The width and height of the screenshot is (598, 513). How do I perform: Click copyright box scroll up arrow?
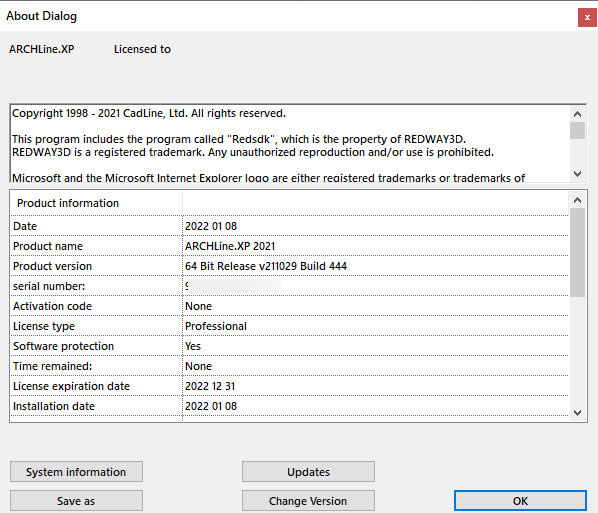click(x=577, y=114)
